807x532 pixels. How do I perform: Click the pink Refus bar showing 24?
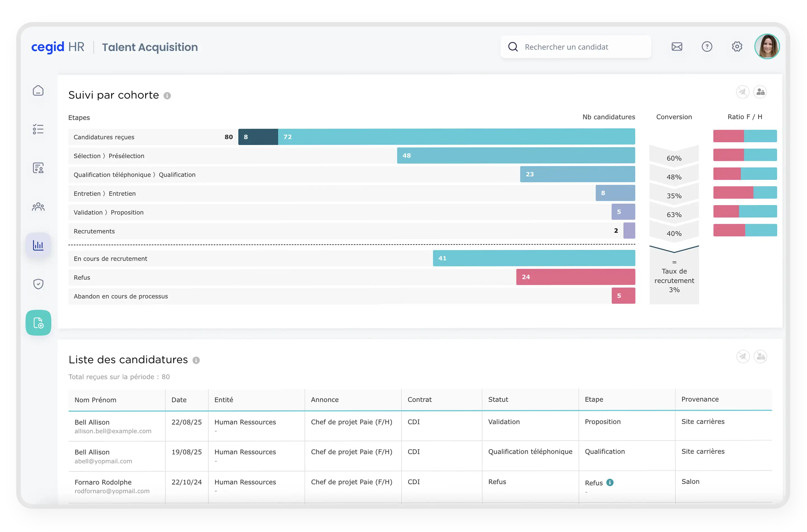(x=576, y=277)
